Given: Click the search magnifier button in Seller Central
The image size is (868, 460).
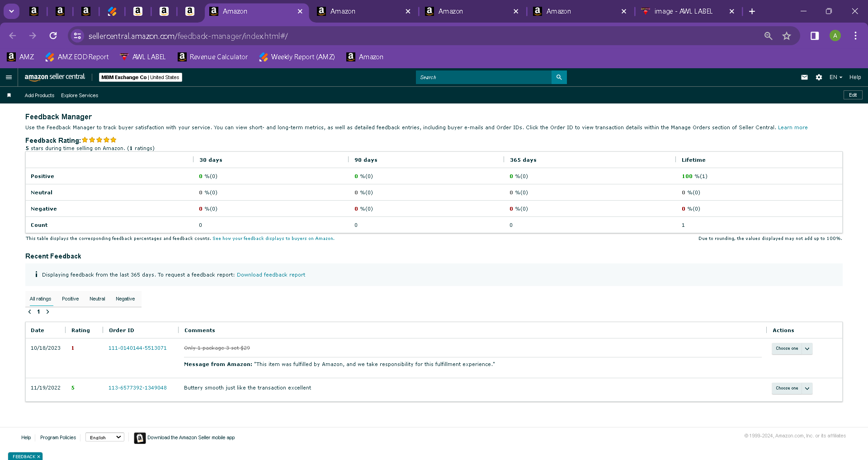Looking at the screenshot, I should point(559,77).
